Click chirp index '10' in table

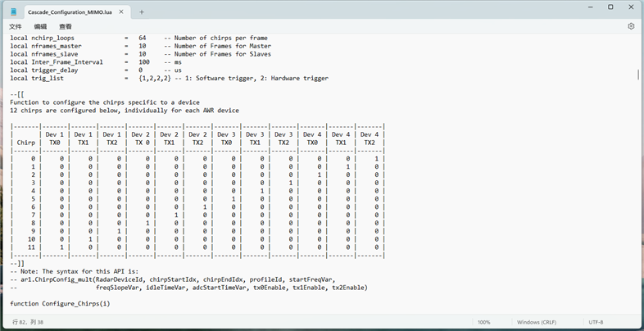point(32,239)
